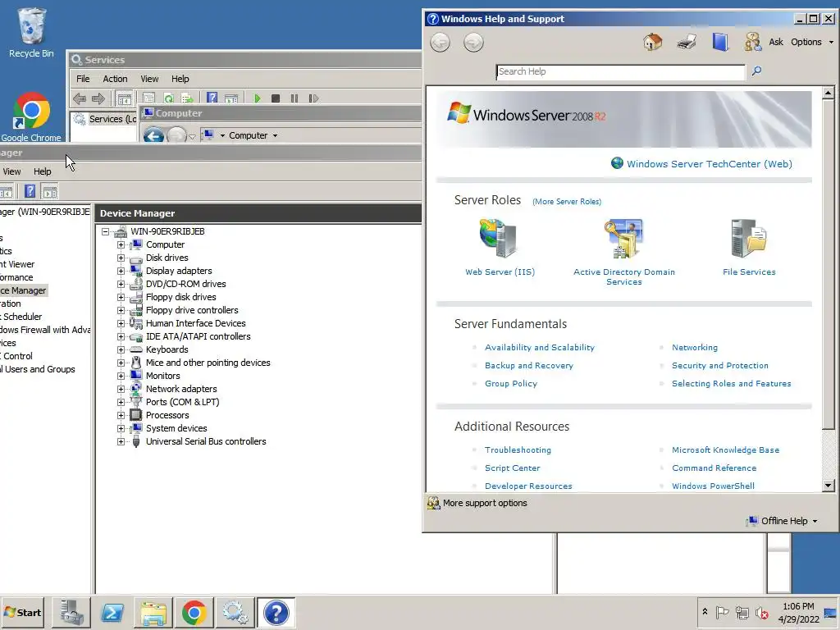Select Keyboards in device tree
The height and width of the screenshot is (630, 840).
pos(167,349)
